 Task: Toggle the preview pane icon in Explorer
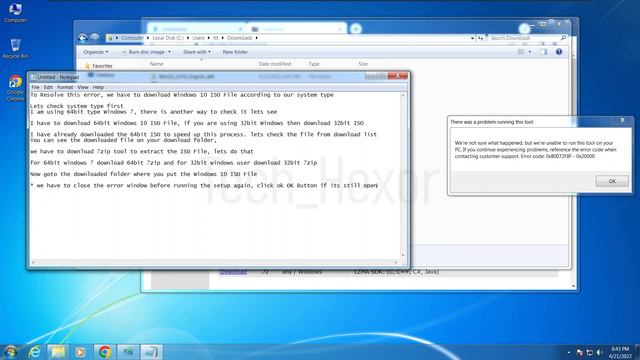click(x=543, y=52)
